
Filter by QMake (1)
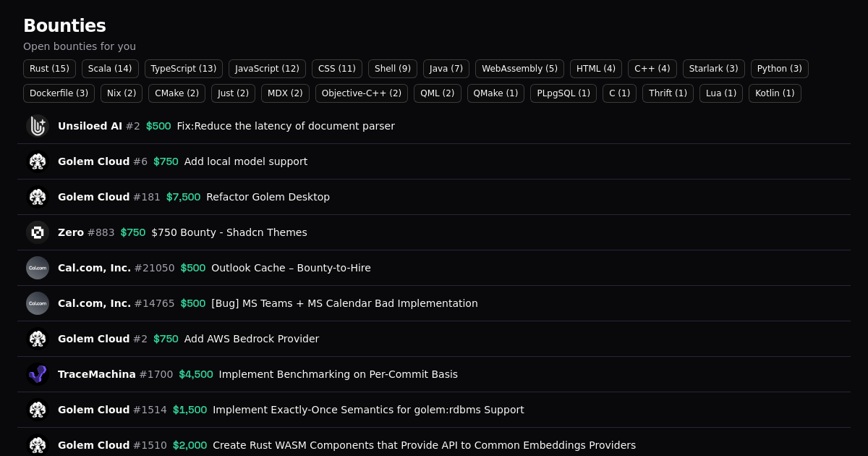[x=495, y=93]
